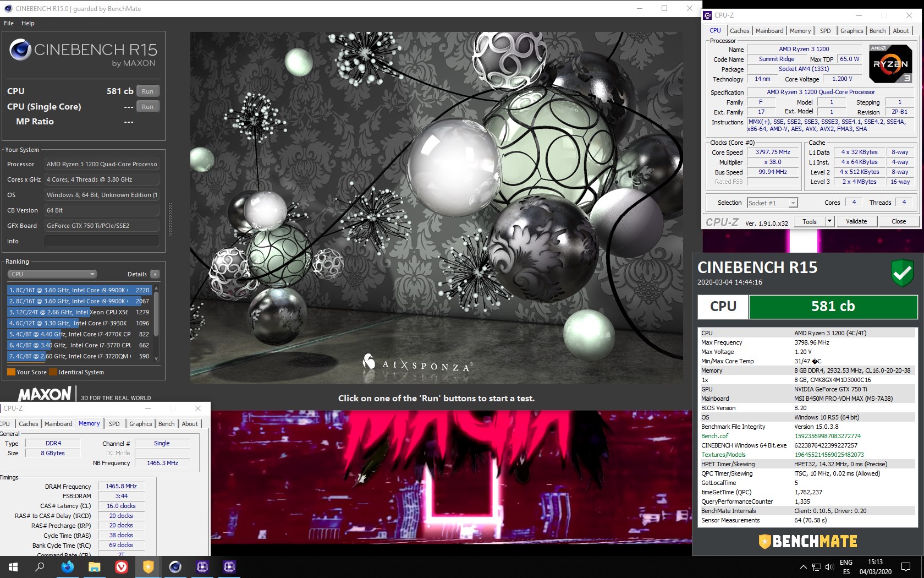Viewport: 924px width, 578px height.
Task: Click the Core Speed 3797.75 MHz value
Action: (x=773, y=152)
